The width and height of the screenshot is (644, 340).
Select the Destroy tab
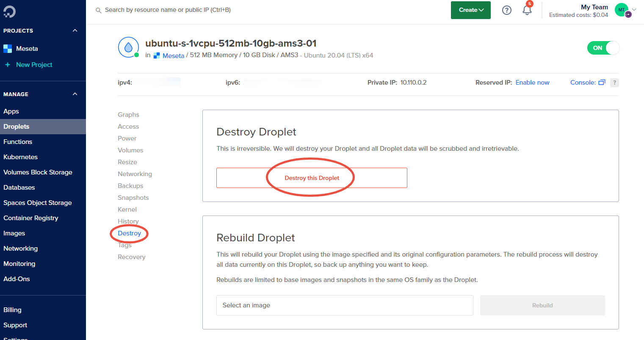pos(129,233)
